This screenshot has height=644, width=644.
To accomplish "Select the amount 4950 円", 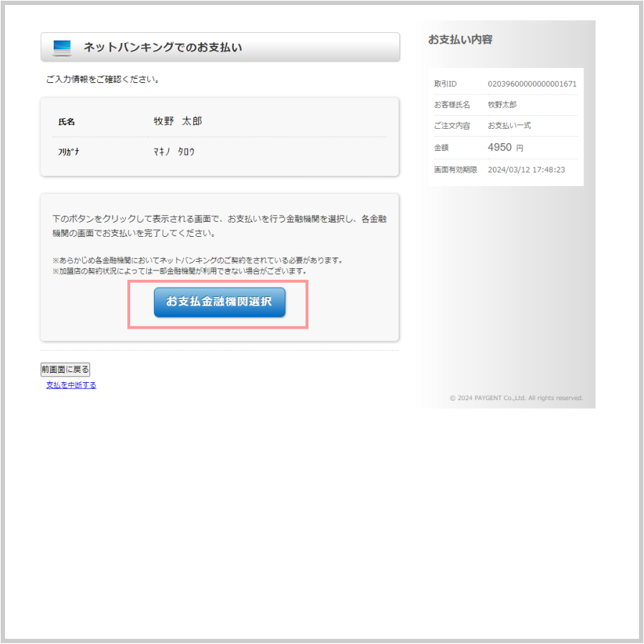I will click(x=505, y=147).
